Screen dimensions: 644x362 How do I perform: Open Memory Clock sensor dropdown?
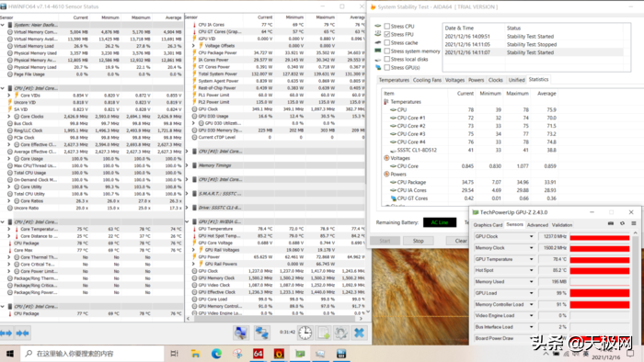tap(531, 248)
